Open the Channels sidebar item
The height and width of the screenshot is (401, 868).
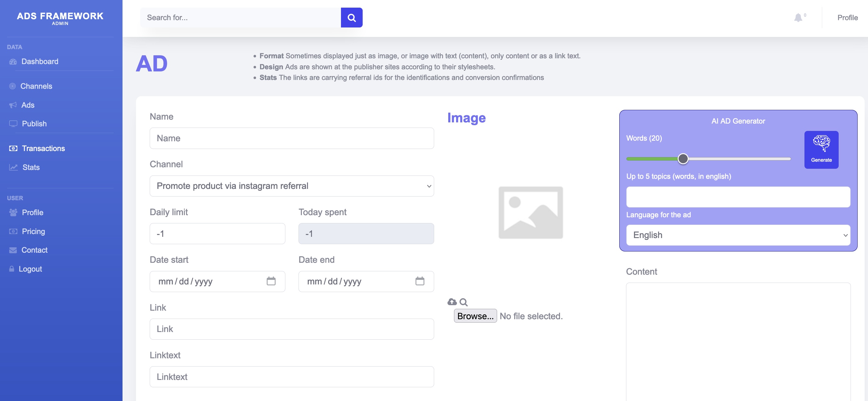point(36,86)
